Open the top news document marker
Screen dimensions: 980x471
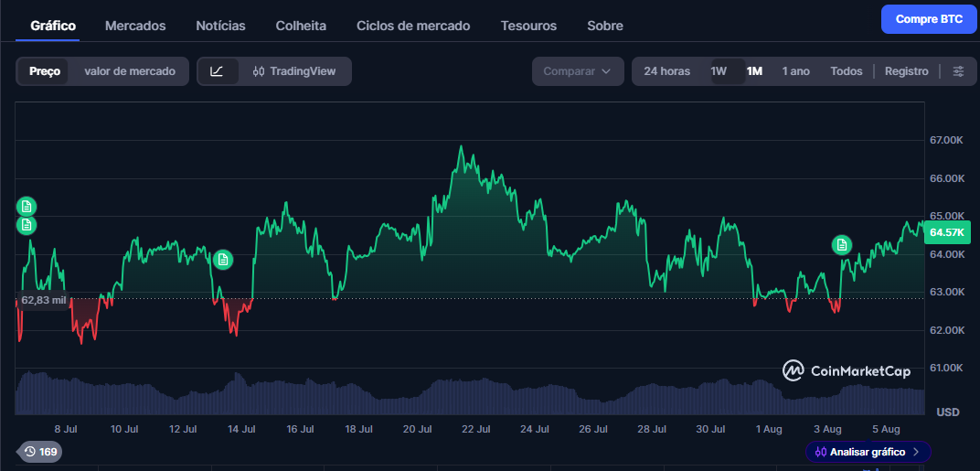[27, 207]
